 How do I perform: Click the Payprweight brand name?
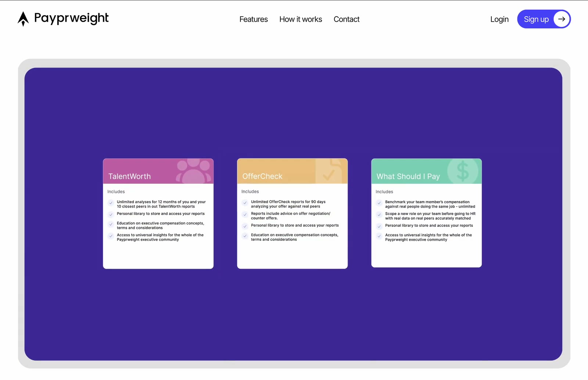[x=71, y=18]
